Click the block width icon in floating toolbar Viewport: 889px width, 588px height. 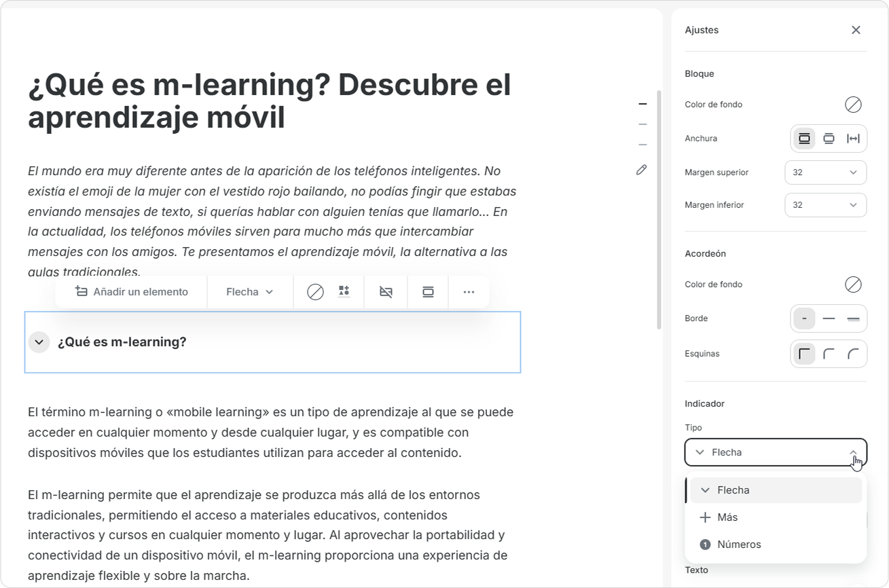click(x=428, y=292)
